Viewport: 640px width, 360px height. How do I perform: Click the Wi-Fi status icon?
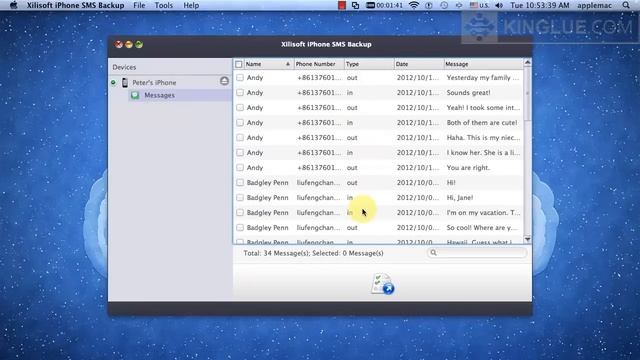(413, 5)
